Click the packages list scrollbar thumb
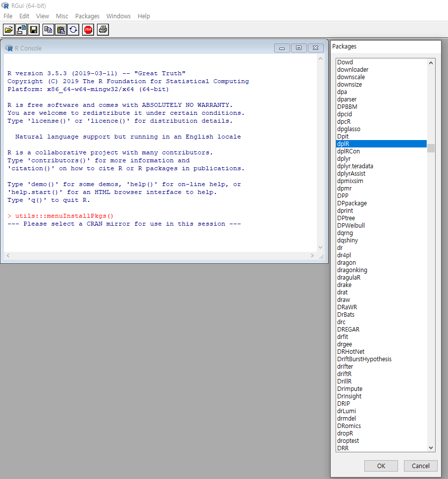This screenshot has width=448, height=479. pyautogui.click(x=431, y=148)
